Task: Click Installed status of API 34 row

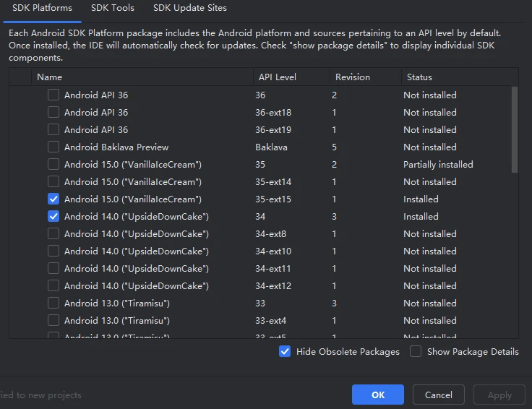Action: point(421,216)
